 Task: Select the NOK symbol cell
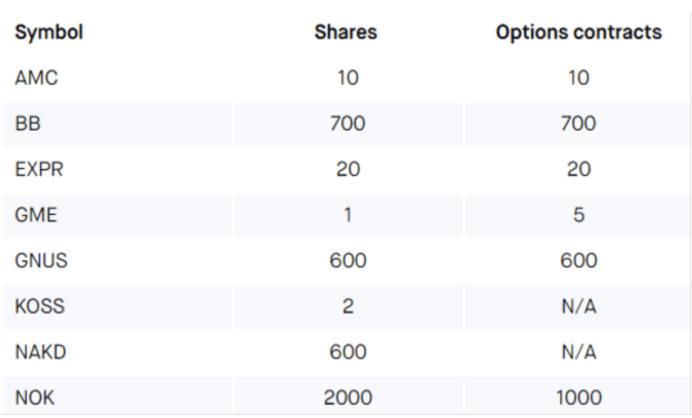click(x=35, y=398)
